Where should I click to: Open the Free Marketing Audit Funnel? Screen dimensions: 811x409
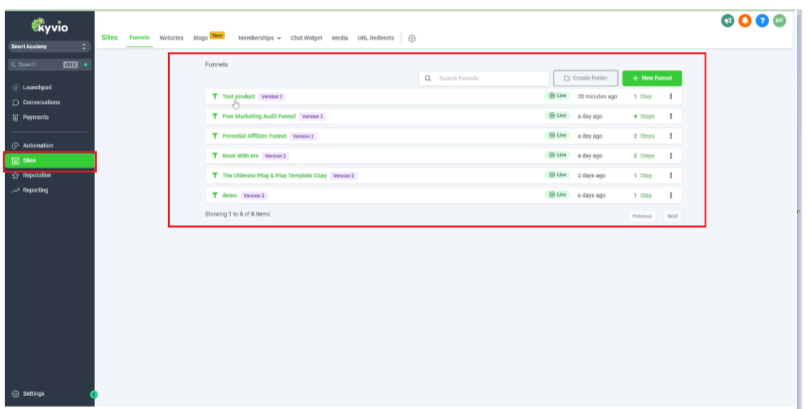pos(253,116)
